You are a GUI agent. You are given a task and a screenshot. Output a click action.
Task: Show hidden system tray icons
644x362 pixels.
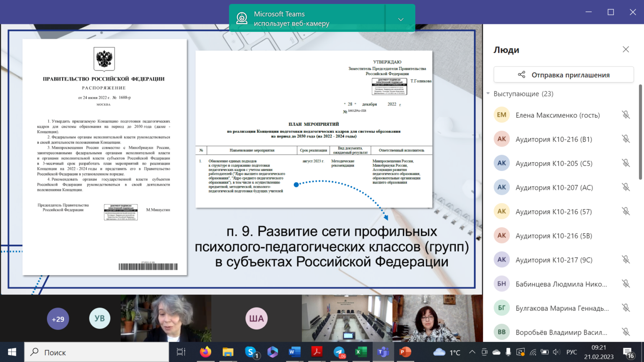pyautogui.click(x=472, y=352)
